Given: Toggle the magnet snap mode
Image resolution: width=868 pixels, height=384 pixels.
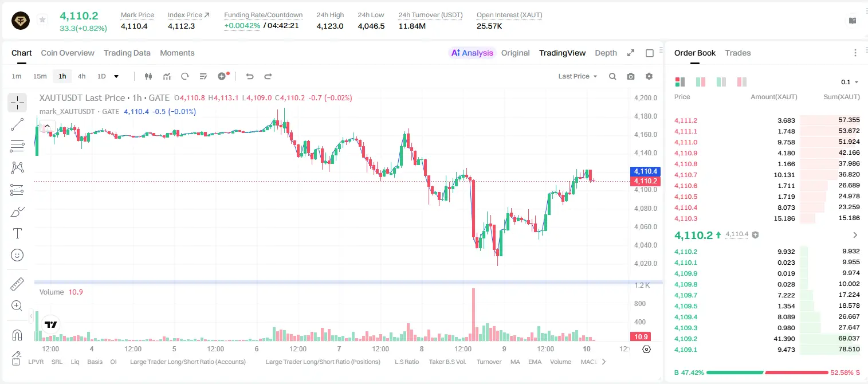Looking at the screenshot, I should (x=17, y=335).
